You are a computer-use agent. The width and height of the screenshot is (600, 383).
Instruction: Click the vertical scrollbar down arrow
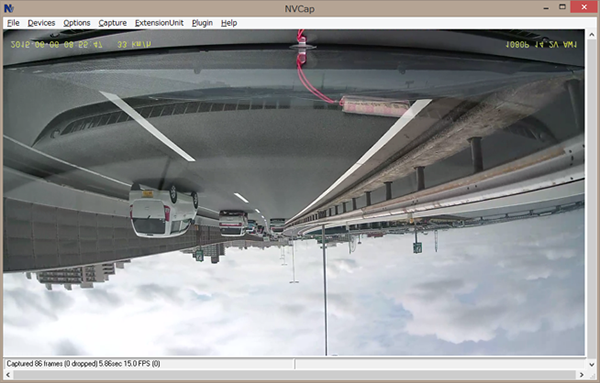tap(592, 365)
